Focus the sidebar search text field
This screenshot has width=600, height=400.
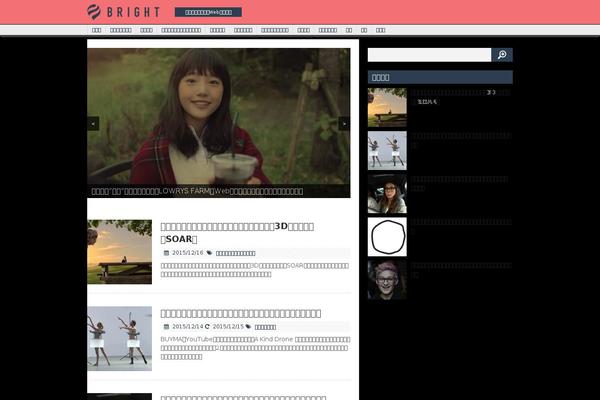coord(429,55)
